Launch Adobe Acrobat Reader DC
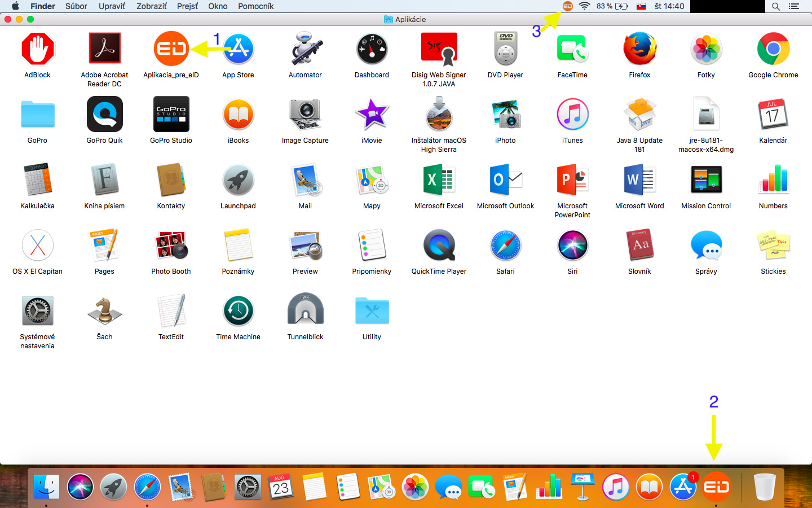 tap(104, 49)
